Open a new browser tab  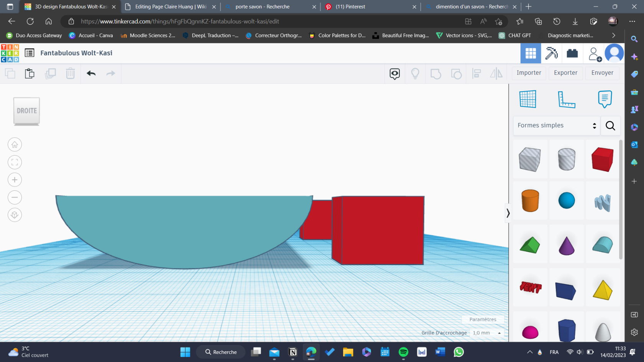(529, 7)
